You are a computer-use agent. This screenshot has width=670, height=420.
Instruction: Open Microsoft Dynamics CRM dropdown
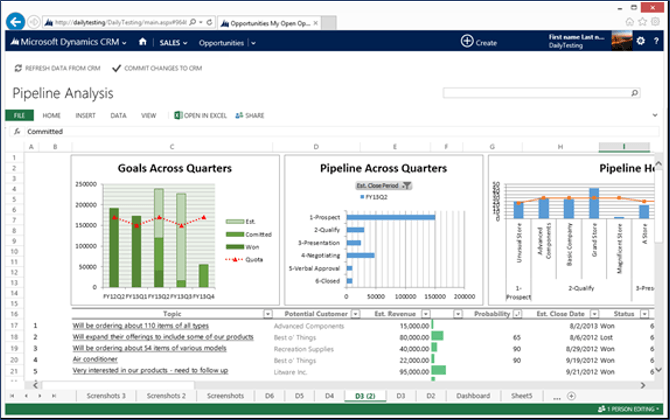coord(69,42)
